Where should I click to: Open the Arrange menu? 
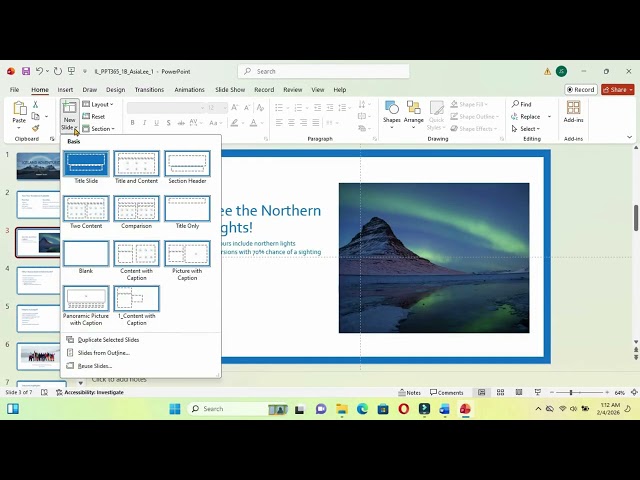coord(413,114)
